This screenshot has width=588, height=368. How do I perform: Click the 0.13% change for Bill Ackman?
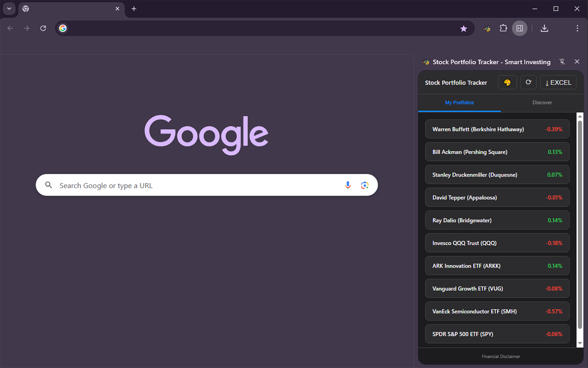555,152
